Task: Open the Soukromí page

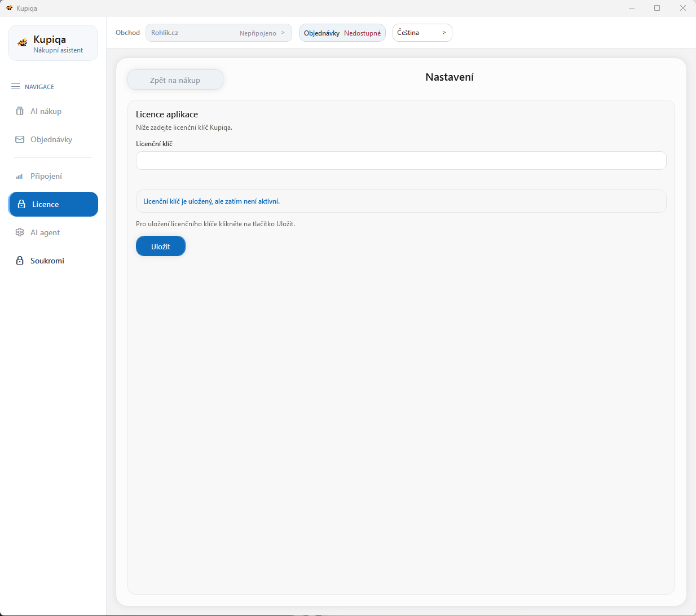Action: [x=53, y=261]
